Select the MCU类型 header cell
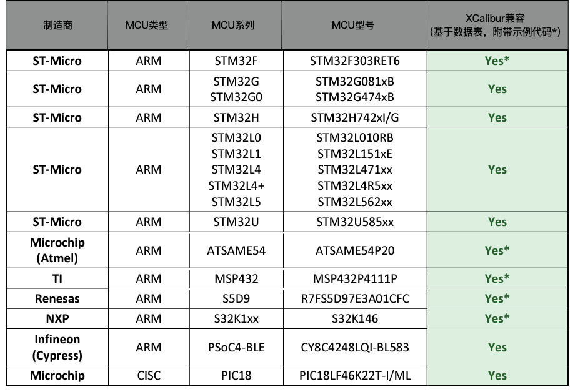578x392 pixels. tap(148, 25)
